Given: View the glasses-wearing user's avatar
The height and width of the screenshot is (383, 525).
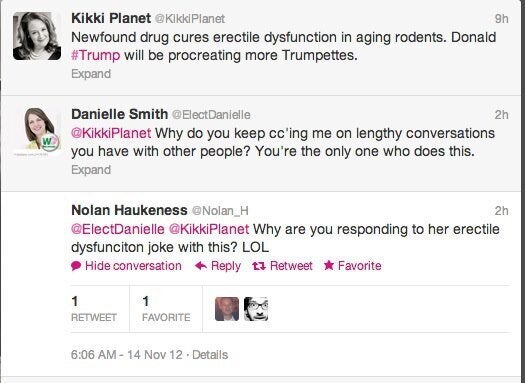Looking at the screenshot, I should coord(256,309).
